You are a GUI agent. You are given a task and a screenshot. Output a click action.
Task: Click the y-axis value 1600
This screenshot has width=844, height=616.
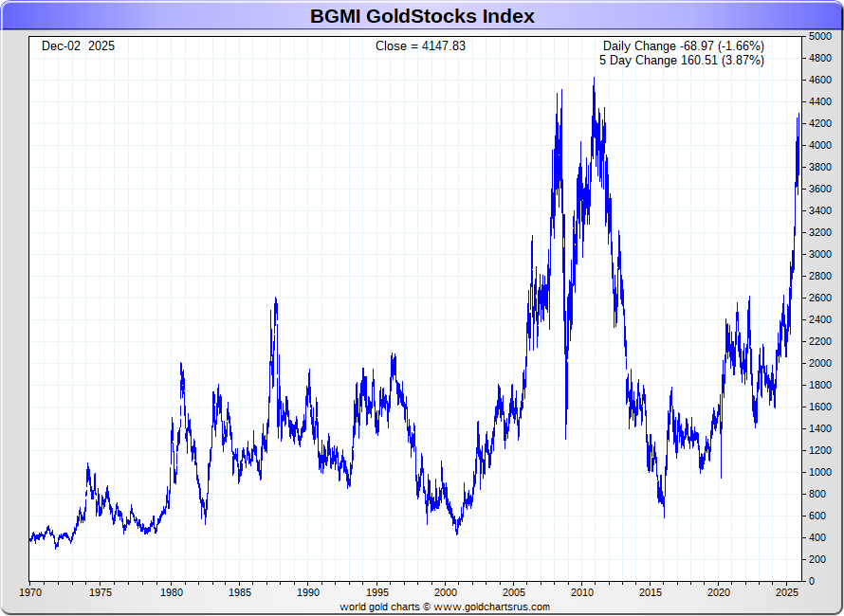tap(819, 407)
